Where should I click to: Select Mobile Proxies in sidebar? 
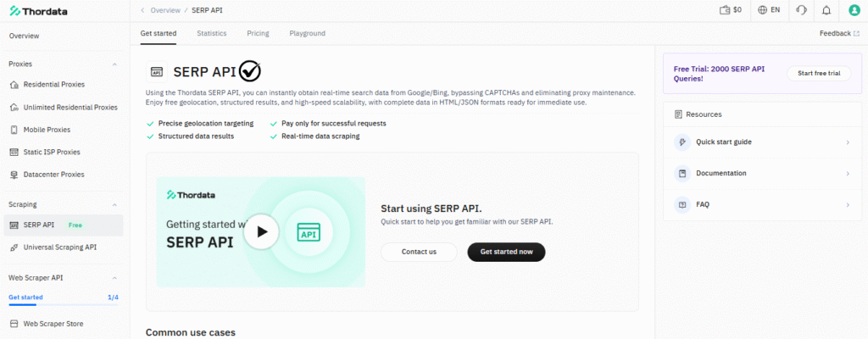click(47, 130)
